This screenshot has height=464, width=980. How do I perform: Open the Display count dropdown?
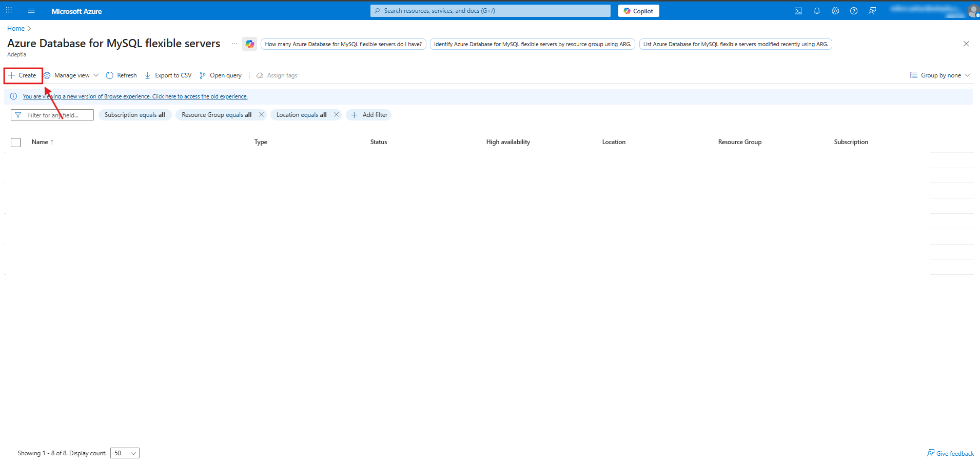click(x=125, y=453)
